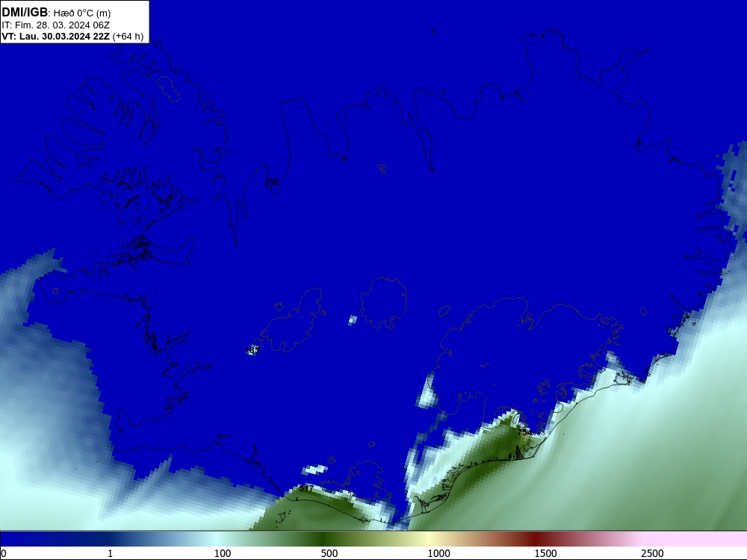Screen dimensions: 747x560
Task: Click the 'DMI/IGB' title text
Action: tap(25, 13)
